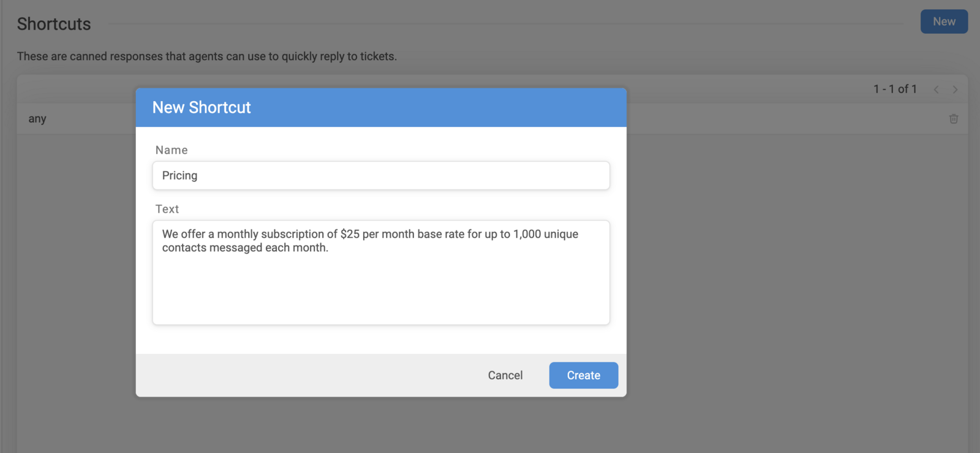Place cursor on "1,000" in shortcut text
The height and width of the screenshot is (453, 980).
tap(527, 234)
